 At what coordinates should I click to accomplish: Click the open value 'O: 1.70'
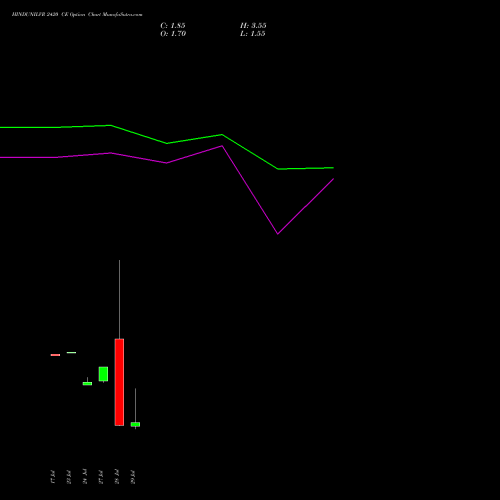click(173, 34)
